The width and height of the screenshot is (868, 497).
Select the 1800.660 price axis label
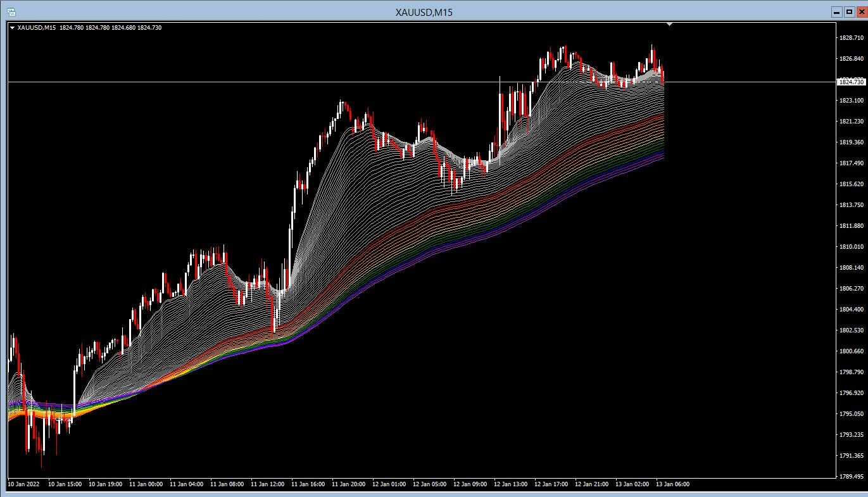pos(852,351)
